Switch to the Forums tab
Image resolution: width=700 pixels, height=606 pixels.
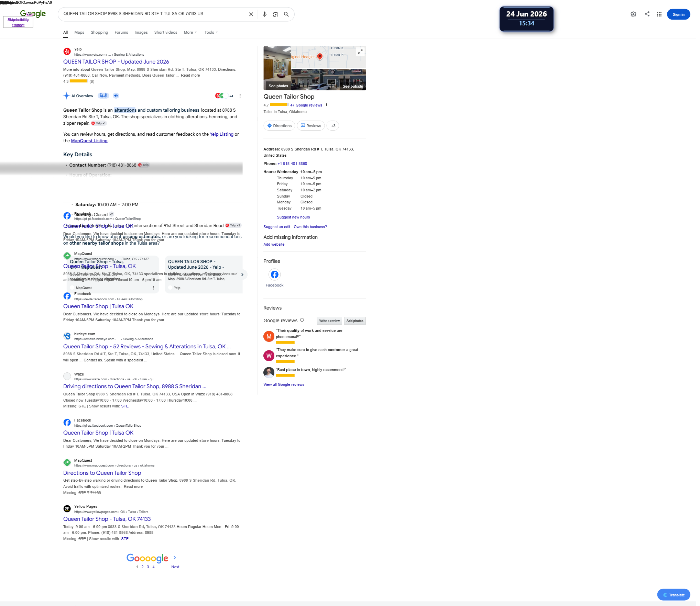(121, 32)
